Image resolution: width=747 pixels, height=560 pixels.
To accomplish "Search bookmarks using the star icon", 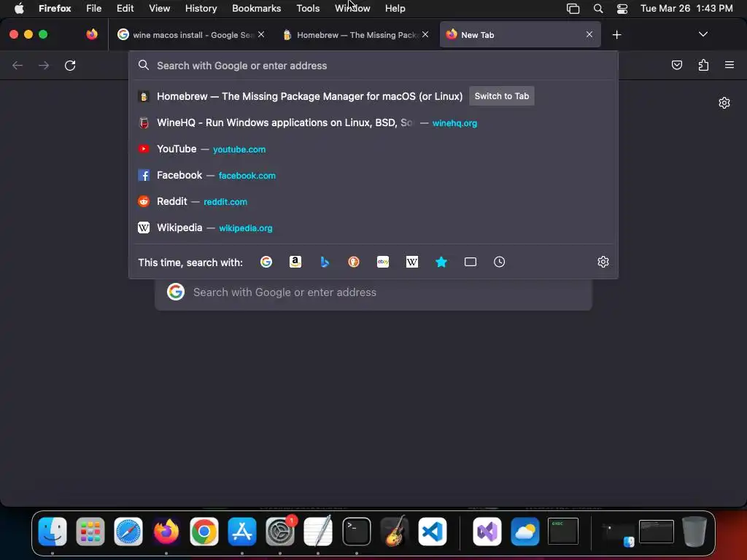I will coord(441,262).
